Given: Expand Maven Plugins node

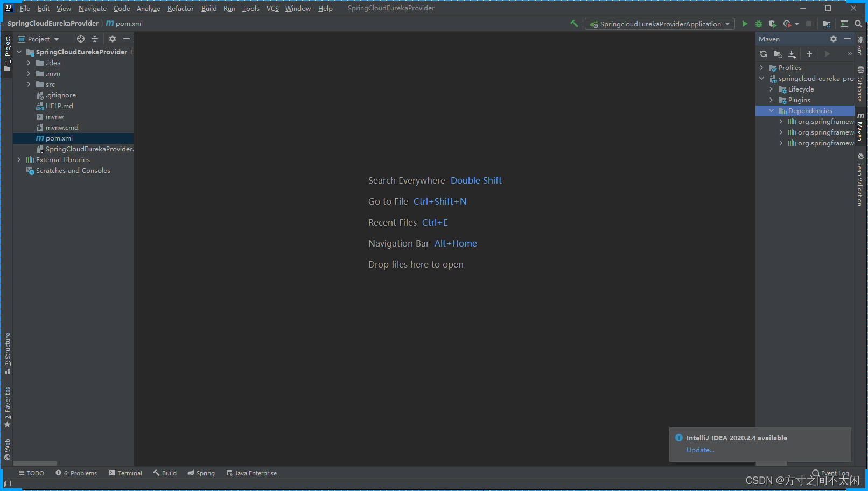Looking at the screenshot, I should pyautogui.click(x=771, y=100).
